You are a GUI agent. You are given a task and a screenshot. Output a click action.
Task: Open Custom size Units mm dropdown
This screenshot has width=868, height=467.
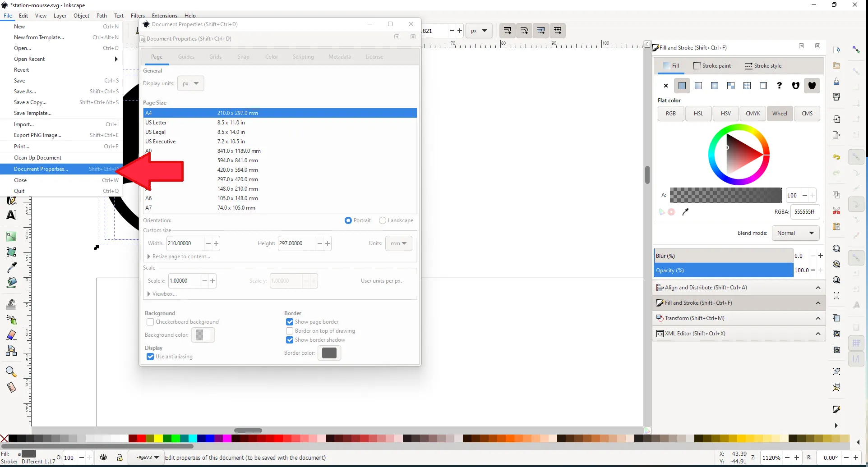pos(399,243)
